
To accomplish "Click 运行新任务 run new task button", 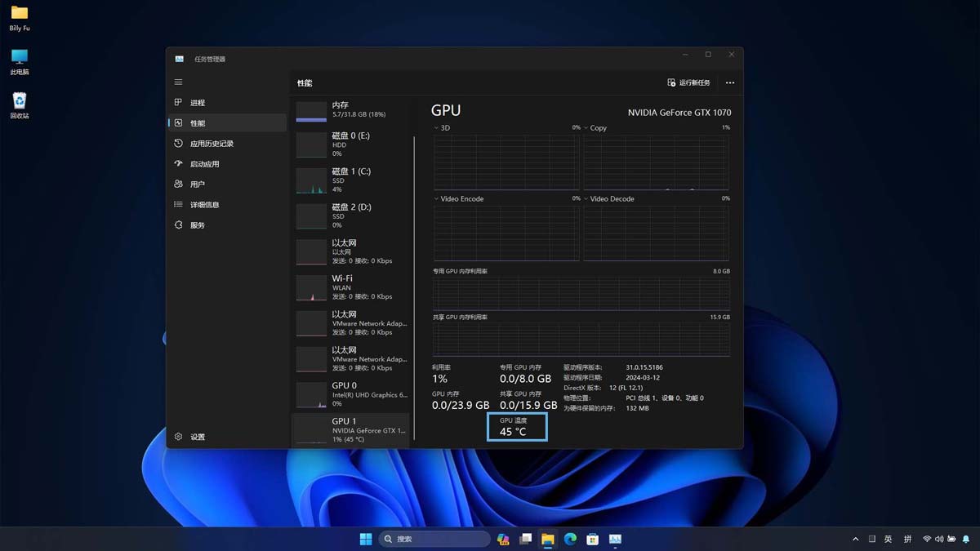I will pos(688,83).
